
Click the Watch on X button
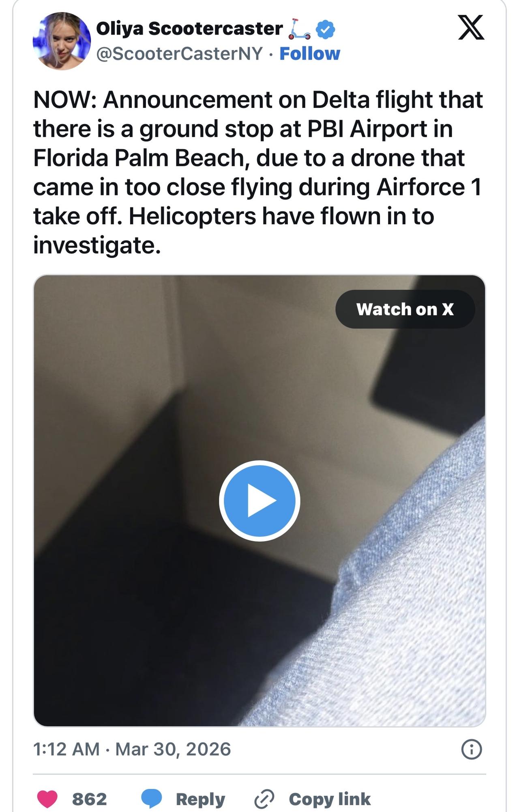tap(405, 309)
